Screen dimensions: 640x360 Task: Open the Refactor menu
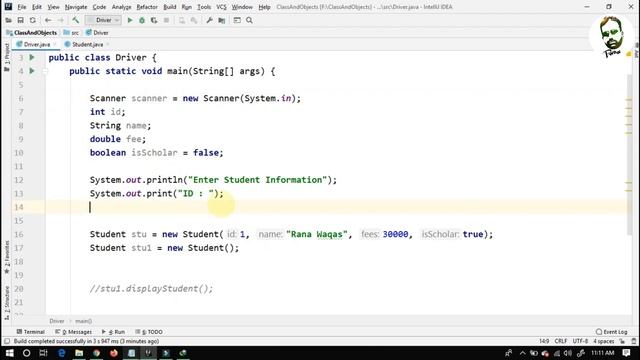(147, 7)
